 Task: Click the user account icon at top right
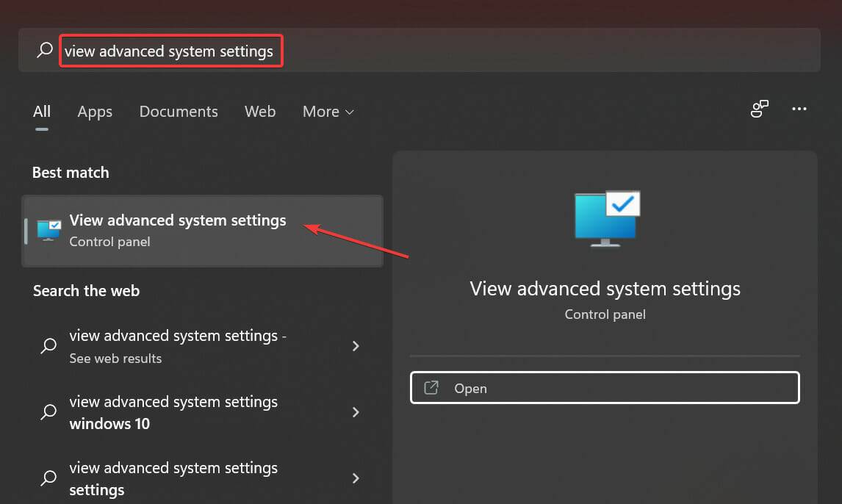[x=759, y=109]
